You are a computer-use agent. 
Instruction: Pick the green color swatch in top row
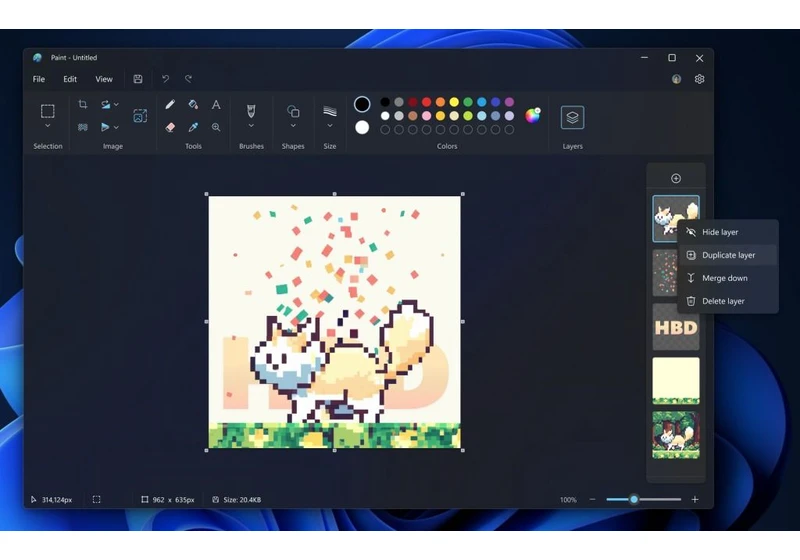[x=468, y=102]
